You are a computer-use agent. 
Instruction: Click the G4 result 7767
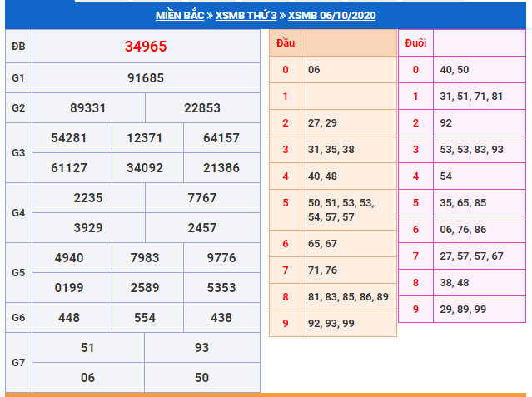(x=202, y=198)
